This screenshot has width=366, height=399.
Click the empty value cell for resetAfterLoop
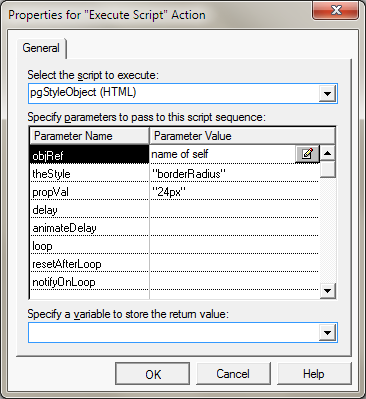pyautogui.click(x=234, y=264)
